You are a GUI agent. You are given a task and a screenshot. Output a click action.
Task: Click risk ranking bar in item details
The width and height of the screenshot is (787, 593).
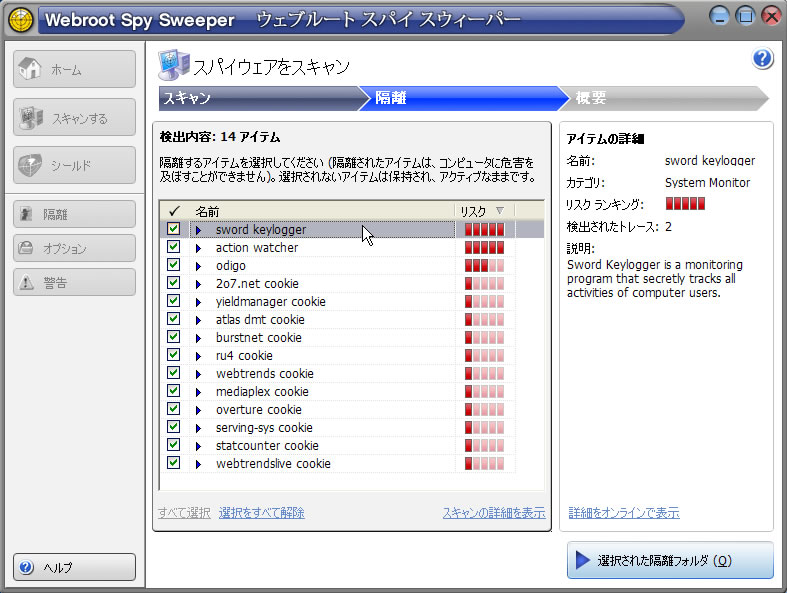(685, 203)
